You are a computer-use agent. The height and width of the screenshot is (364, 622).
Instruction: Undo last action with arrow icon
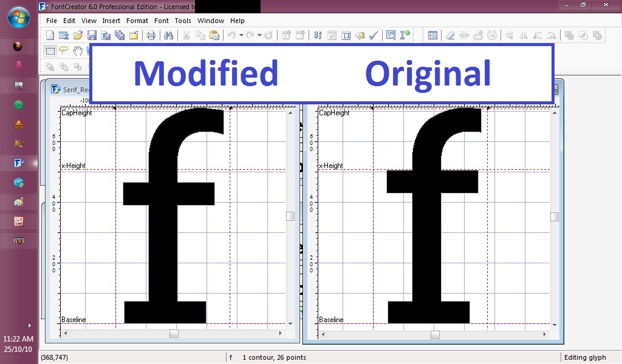[231, 36]
